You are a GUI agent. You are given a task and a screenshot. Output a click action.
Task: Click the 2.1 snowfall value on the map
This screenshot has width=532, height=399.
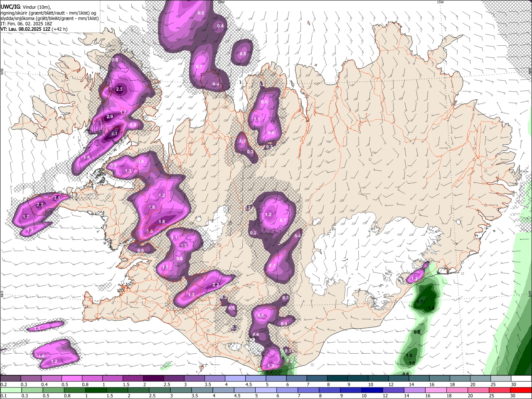point(57,198)
